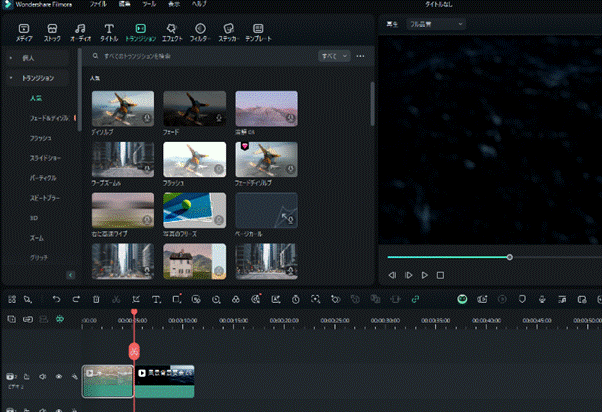Open the ストック (Stock) media tab
Viewport: 602px width, 412px height.
click(52, 33)
